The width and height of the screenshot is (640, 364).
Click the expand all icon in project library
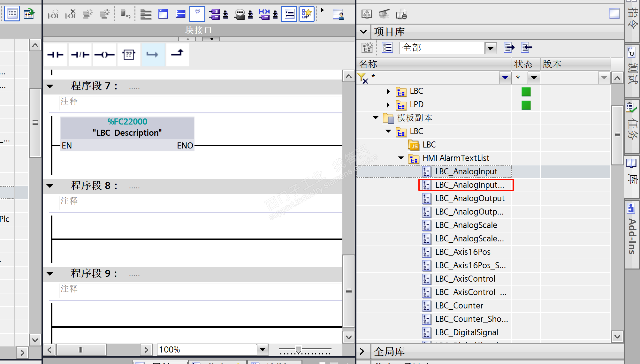coord(509,48)
